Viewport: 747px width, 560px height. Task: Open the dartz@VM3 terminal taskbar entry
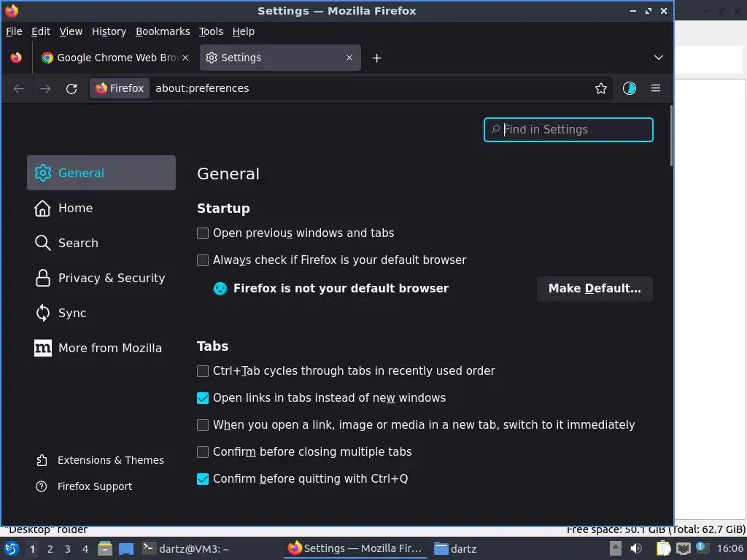(186, 549)
